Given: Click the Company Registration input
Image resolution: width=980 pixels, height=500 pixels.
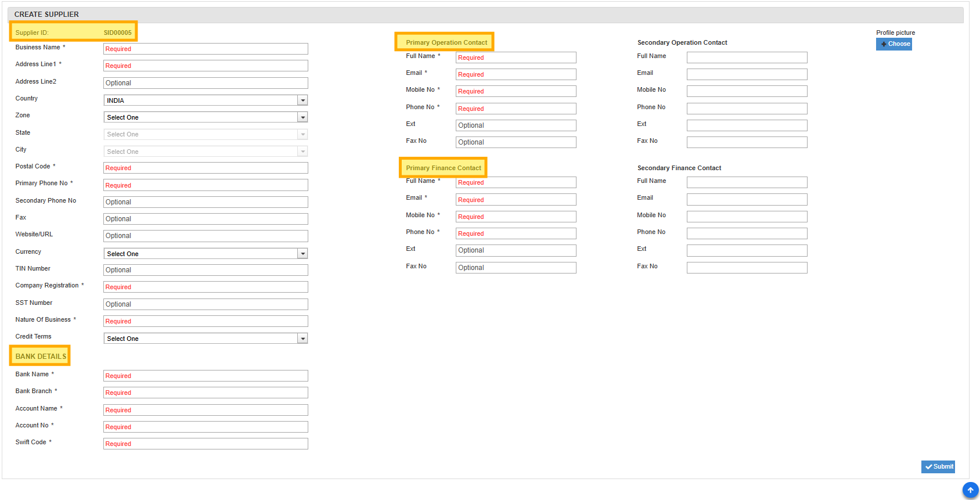Looking at the screenshot, I should [x=206, y=287].
